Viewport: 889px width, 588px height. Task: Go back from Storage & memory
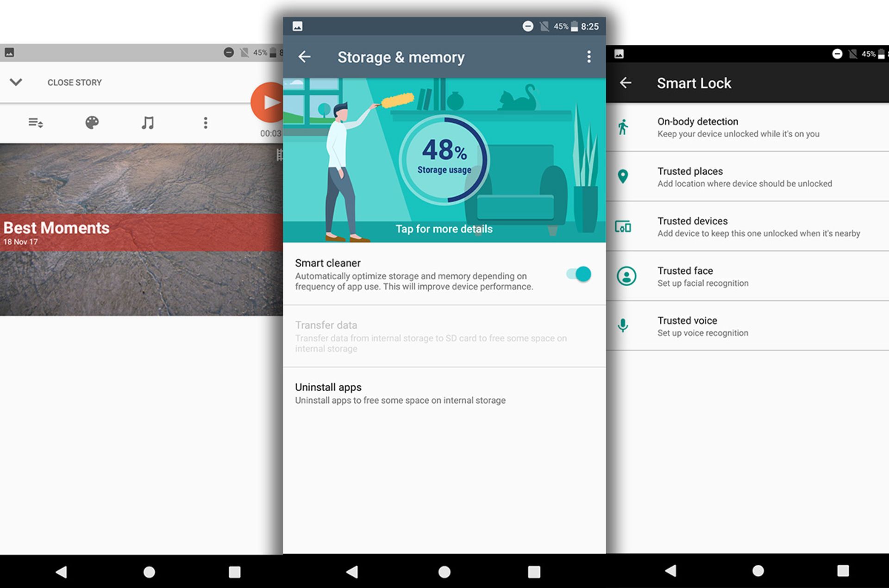pos(304,57)
